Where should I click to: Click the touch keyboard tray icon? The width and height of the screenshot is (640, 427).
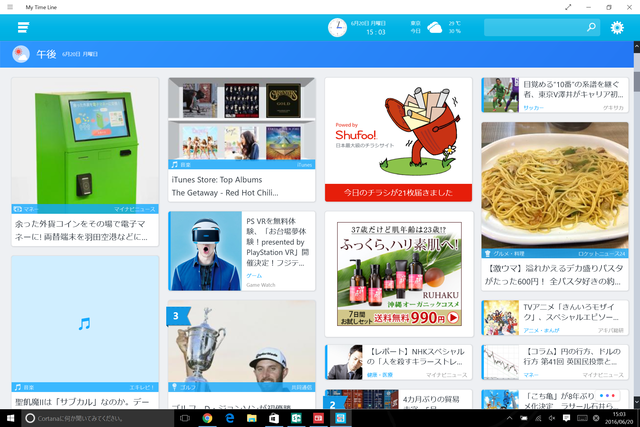pyautogui.click(x=582, y=418)
